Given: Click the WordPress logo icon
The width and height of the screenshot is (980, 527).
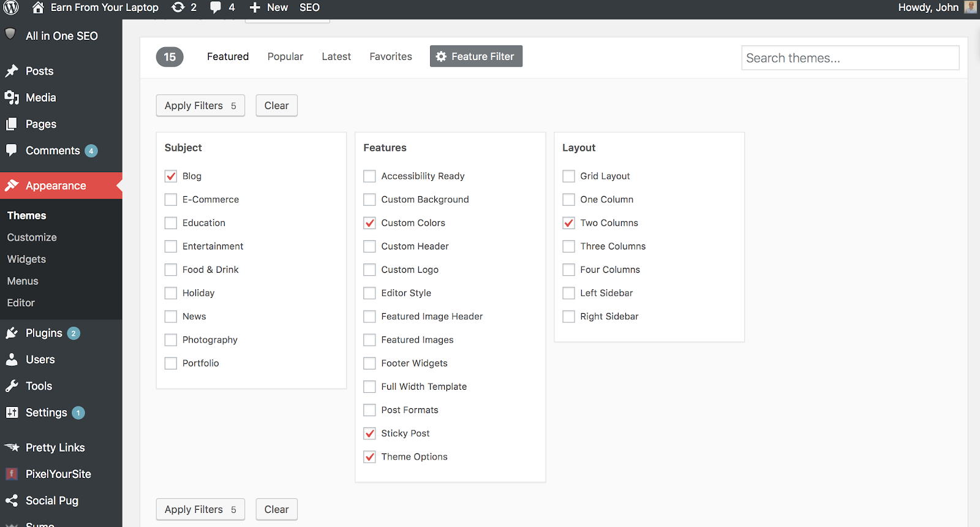Looking at the screenshot, I should point(11,7).
